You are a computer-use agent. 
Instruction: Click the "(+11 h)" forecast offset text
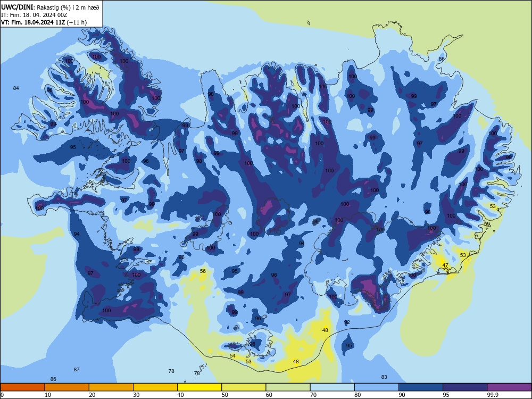point(77,22)
